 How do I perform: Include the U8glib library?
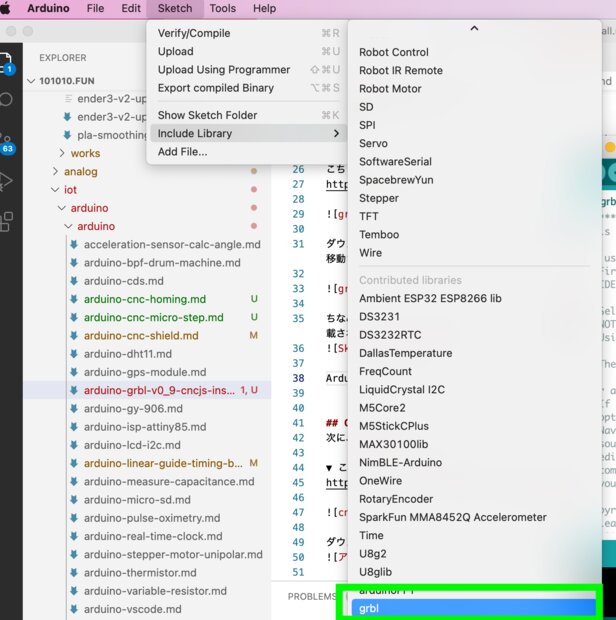[474, 572]
